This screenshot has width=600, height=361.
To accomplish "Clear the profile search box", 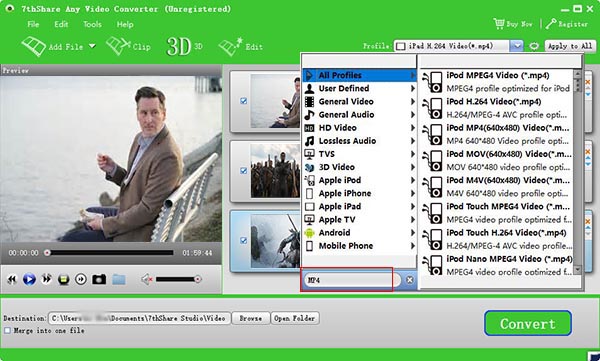I will tap(409, 280).
